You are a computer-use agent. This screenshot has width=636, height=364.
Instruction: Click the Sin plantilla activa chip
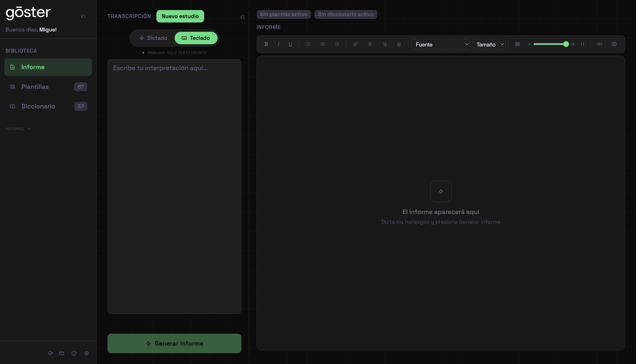point(283,14)
